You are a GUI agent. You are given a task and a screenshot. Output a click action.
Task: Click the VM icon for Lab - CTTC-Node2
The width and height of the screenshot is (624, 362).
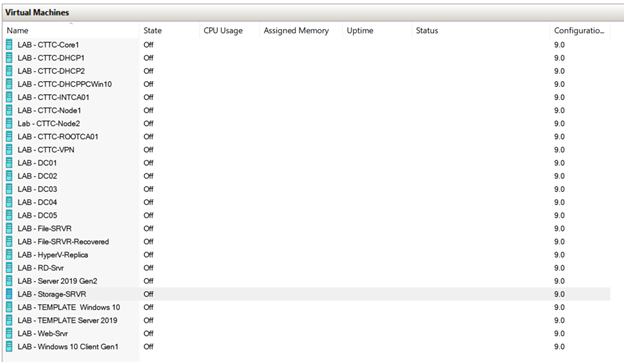[9, 123]
